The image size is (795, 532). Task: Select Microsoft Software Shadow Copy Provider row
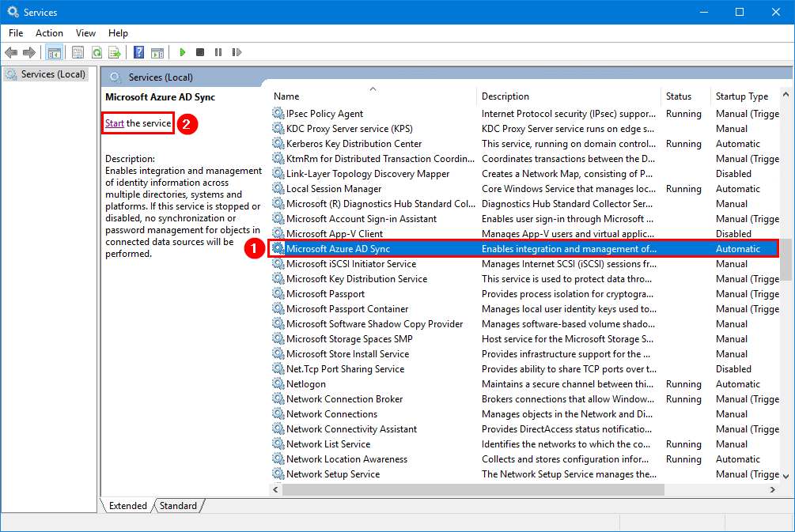pos(525,324)
